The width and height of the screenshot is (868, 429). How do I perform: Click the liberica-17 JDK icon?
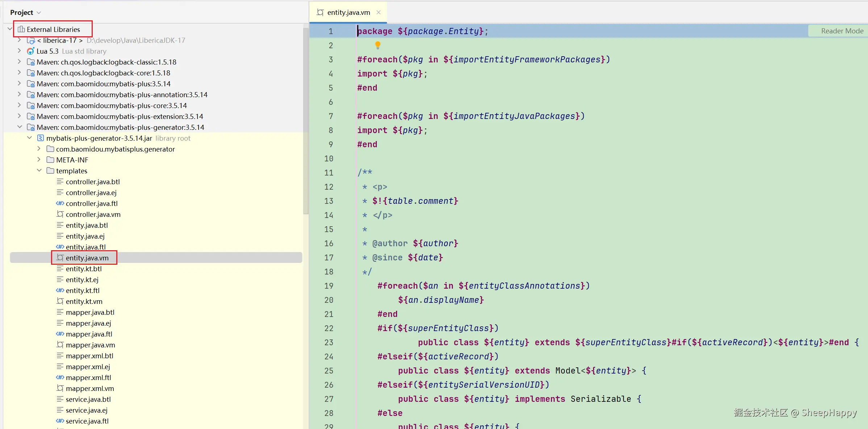31,40
